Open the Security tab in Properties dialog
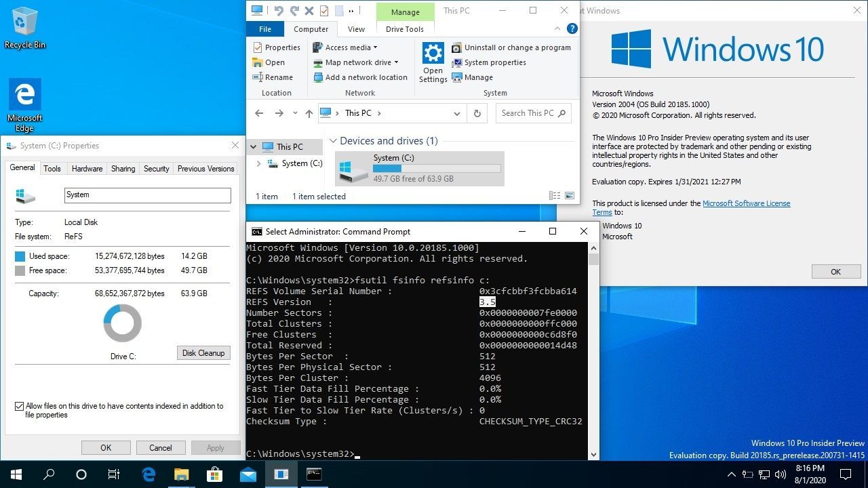This screenshot has height=488, width=868. [x=156, y=169]
